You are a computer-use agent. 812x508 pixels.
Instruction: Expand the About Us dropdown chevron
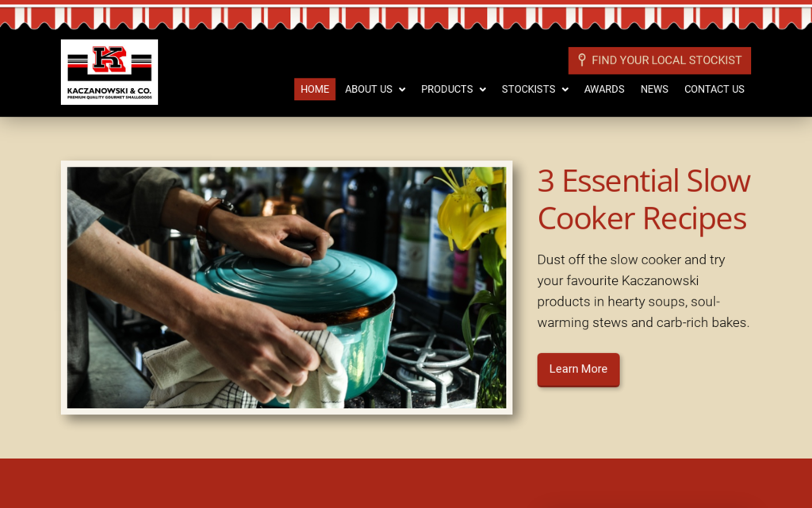[402, 90]
